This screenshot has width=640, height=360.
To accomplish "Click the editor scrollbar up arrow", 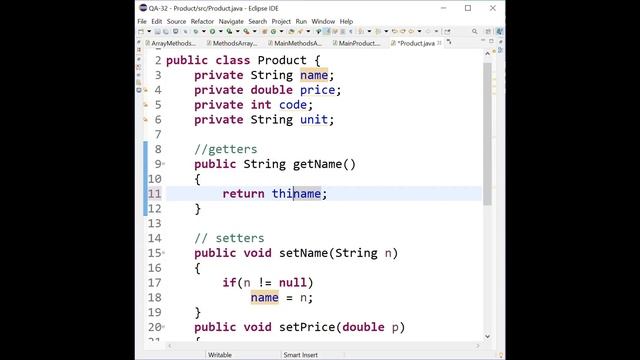I will 487,53.
